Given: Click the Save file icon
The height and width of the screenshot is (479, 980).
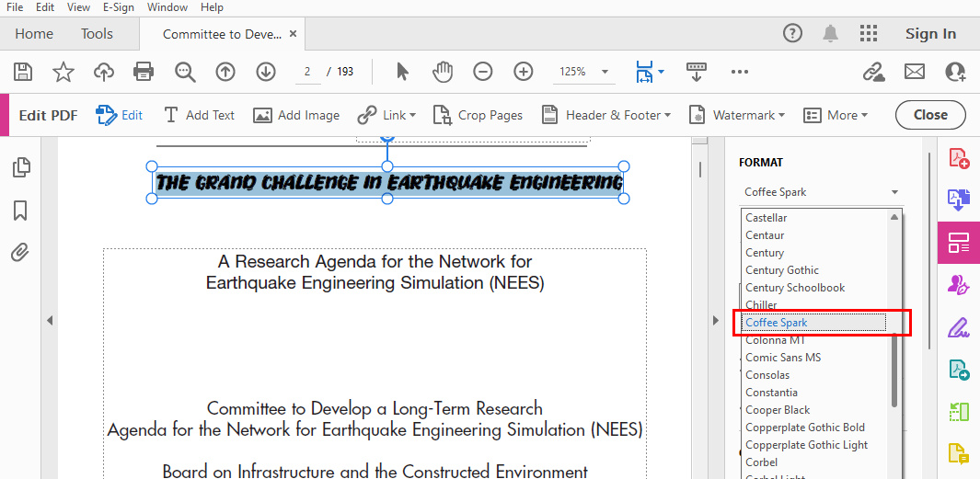Looking at the screenshot, I should 23,71.
